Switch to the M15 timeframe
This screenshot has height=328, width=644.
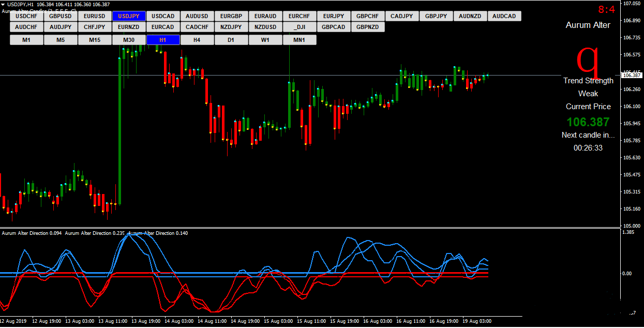[x=95, y=40]
